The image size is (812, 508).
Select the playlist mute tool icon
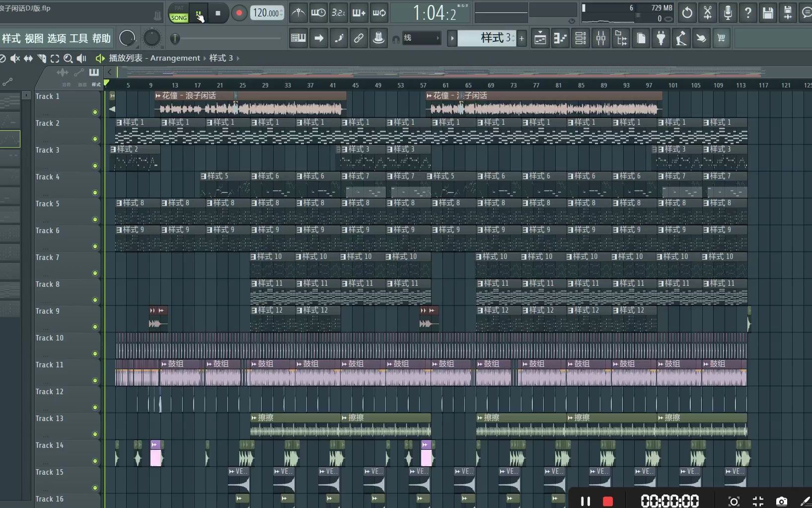pos(15,58)
